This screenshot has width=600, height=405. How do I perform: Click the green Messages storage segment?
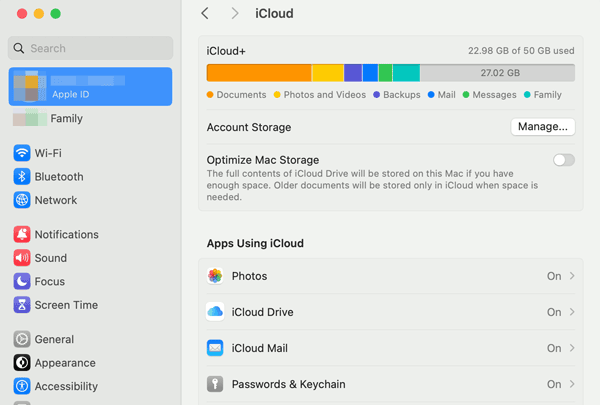[x=385, y=73]
